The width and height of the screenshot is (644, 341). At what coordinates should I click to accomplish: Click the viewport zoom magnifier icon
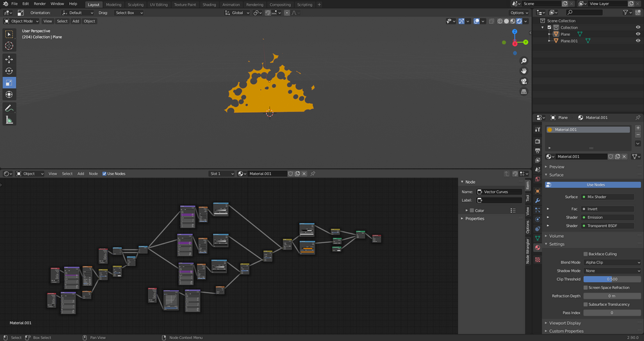point(524,61)
